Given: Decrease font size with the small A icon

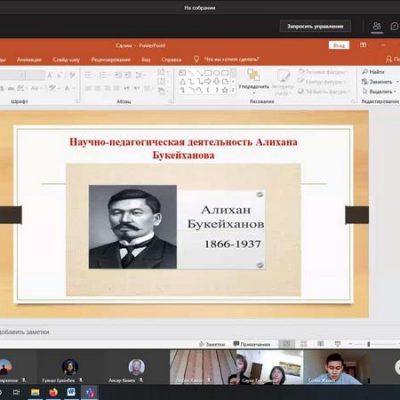Looking at the screenshot, I should pos(60,76).
